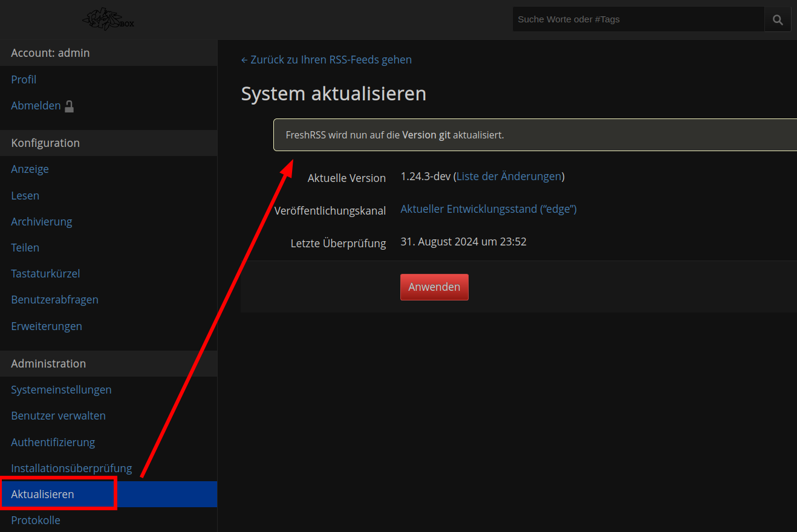Click the FreshRSS logo in header

[108, 20]
